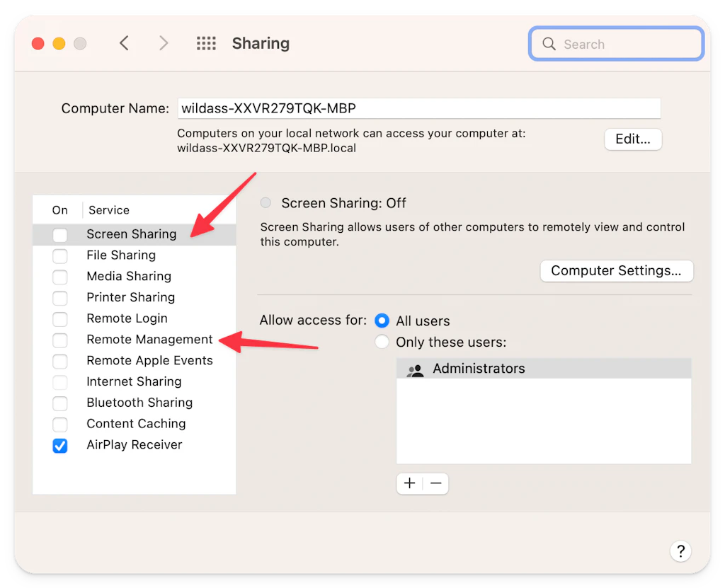
Task: Click the magnifying glass search icon
Action: click(549, 44)
